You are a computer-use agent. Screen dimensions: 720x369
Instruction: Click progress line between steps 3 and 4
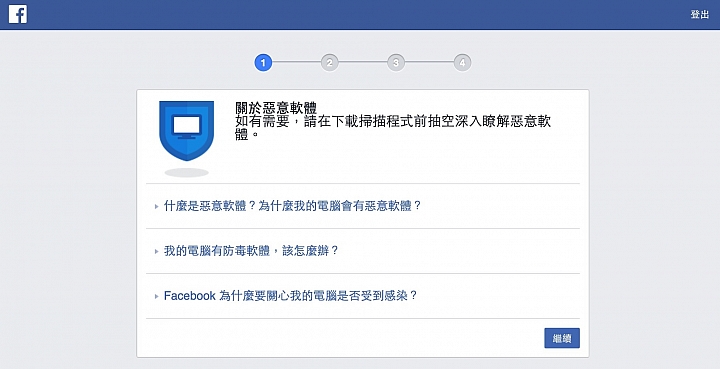[x=429, y=62]
